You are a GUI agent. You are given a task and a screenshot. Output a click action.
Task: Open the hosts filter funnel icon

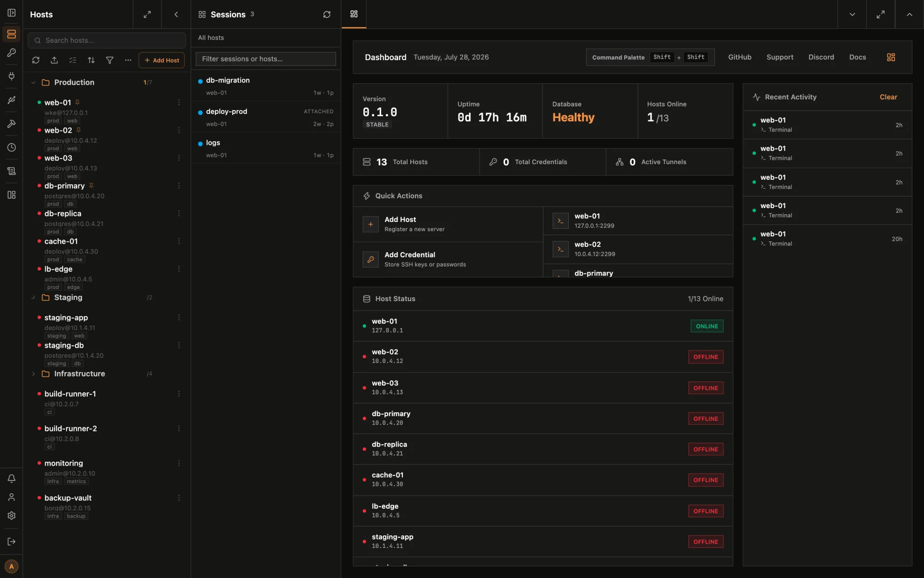pos(109,60)
